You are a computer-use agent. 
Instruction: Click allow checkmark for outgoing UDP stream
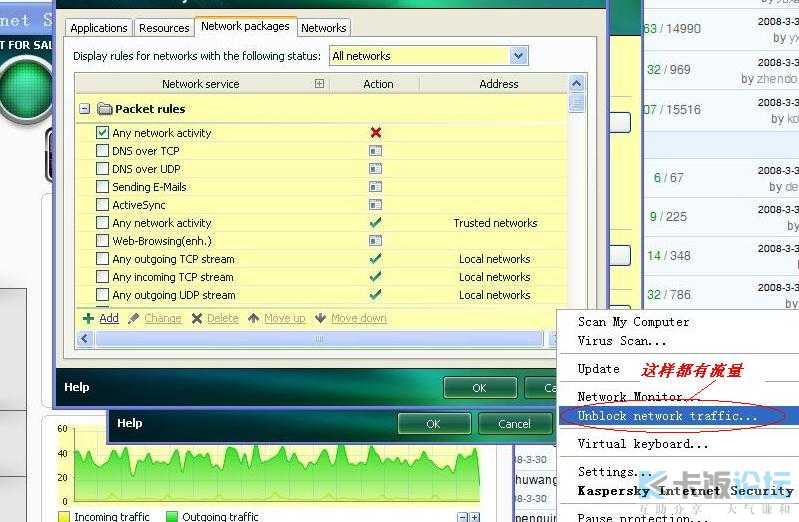point(376,295)
